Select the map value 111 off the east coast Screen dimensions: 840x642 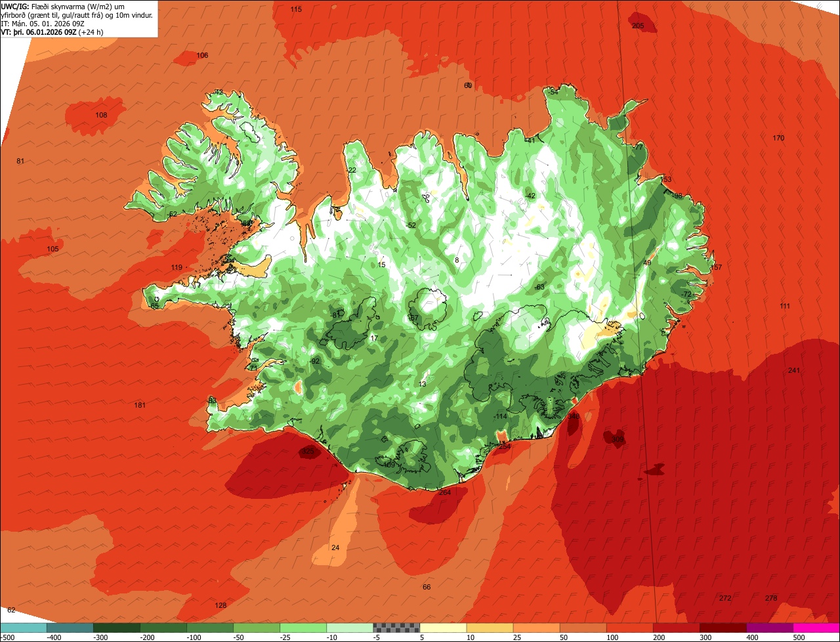click(x=785, y=307)
